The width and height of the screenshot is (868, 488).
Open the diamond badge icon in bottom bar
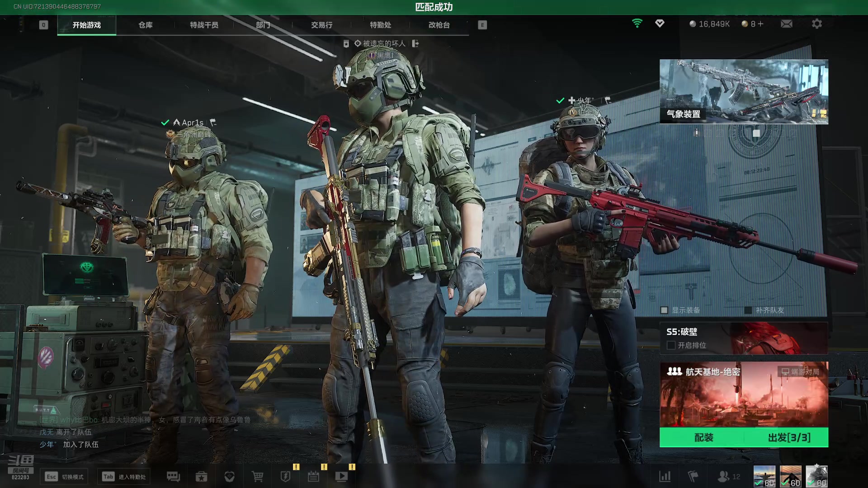click(x=229, y=476)
